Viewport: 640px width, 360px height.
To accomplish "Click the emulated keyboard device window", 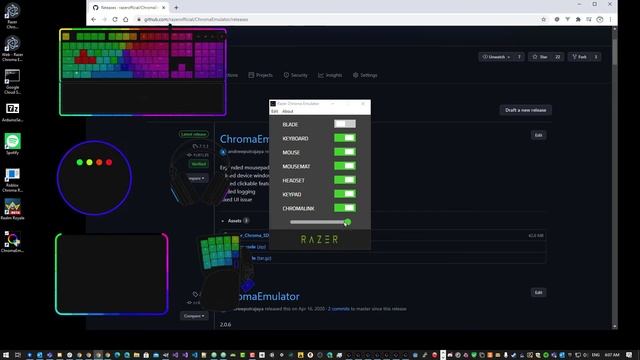I will [143, 72].
